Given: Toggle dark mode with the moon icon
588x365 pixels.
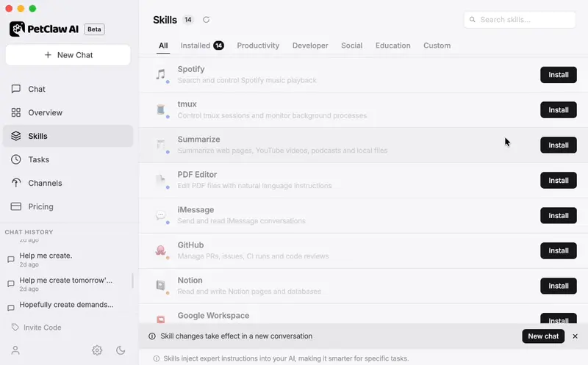Looking at the screenshot, I should 121,350.
